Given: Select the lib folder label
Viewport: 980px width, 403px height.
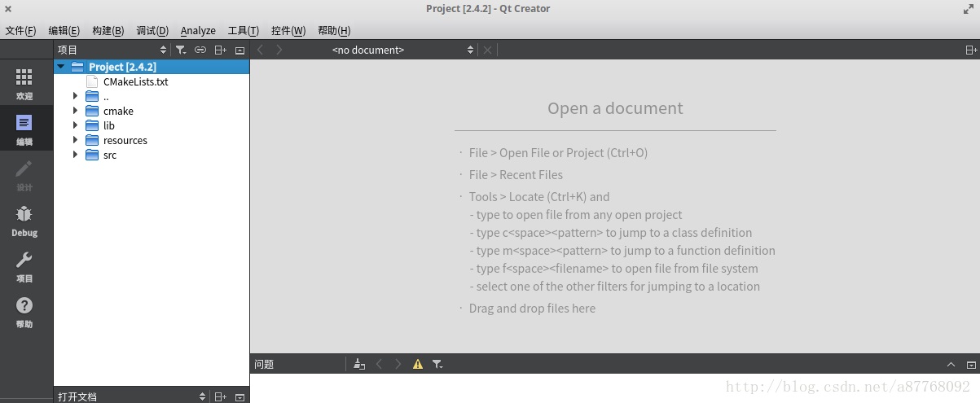Looking at the screenshot, I should point(108,125).
